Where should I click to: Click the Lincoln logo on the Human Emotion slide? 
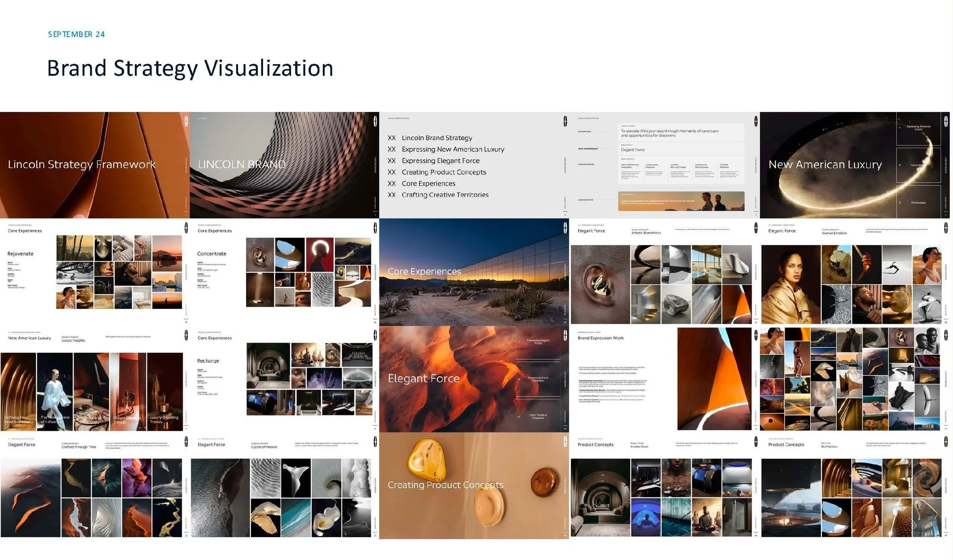point(946,228)
